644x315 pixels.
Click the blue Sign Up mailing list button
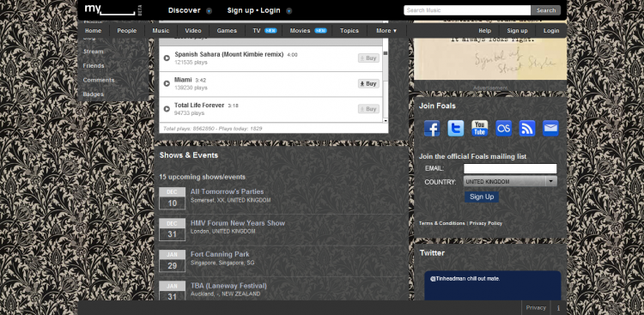click(482, 197)
